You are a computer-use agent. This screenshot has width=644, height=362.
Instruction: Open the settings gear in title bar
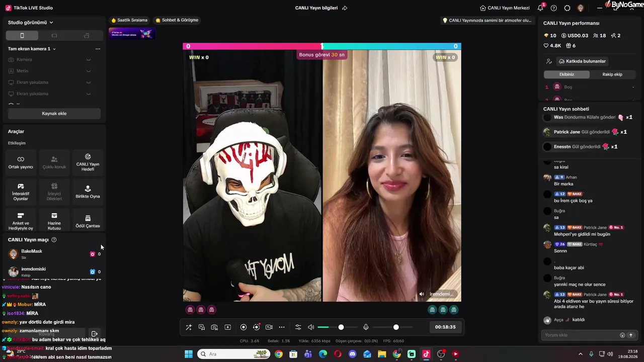[x=567, y=8]
